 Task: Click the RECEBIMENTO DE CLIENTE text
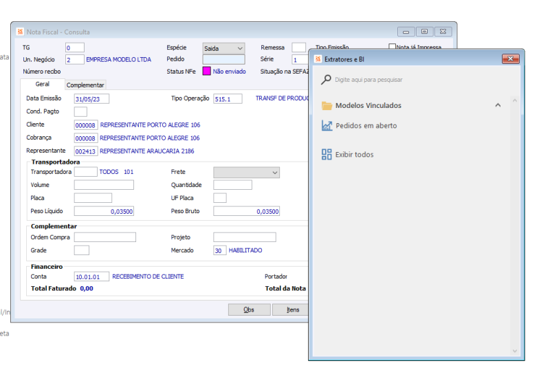pyautogui.click(x=148, y=276)
